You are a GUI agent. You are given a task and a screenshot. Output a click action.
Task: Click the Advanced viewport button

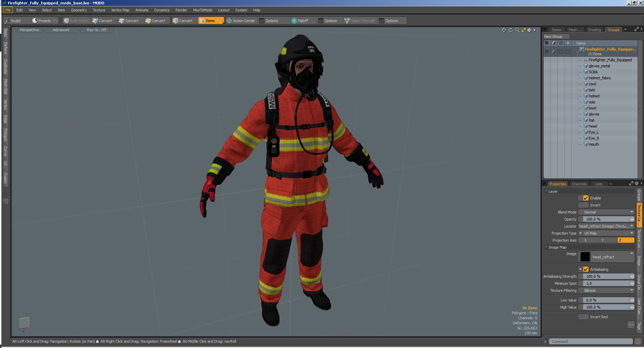tap(61, 30)
